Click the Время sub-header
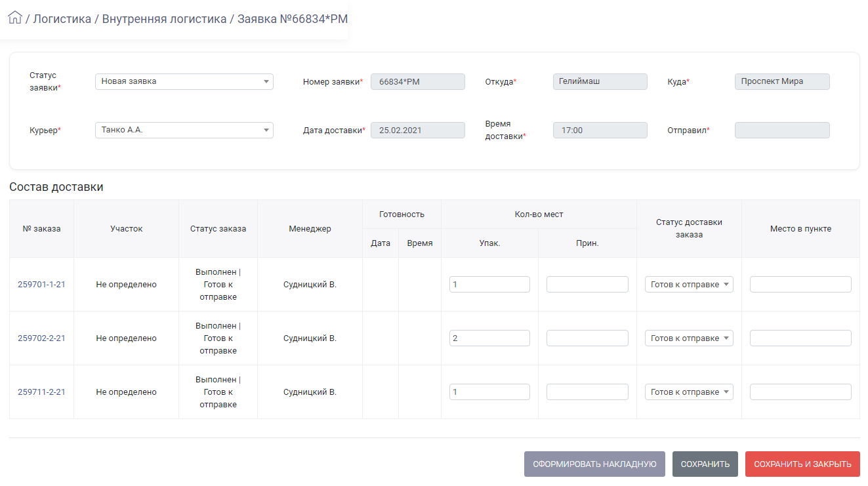Image resolution: width=868 pixels, height=486 pixels. point(420,243)
